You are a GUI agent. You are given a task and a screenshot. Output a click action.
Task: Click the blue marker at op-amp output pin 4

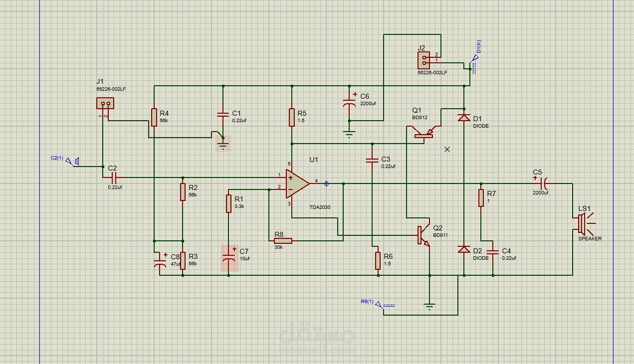(x=327, y=183)
